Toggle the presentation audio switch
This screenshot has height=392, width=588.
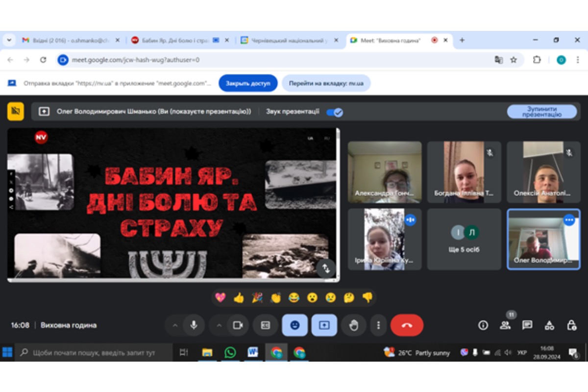tap(335, 112)
